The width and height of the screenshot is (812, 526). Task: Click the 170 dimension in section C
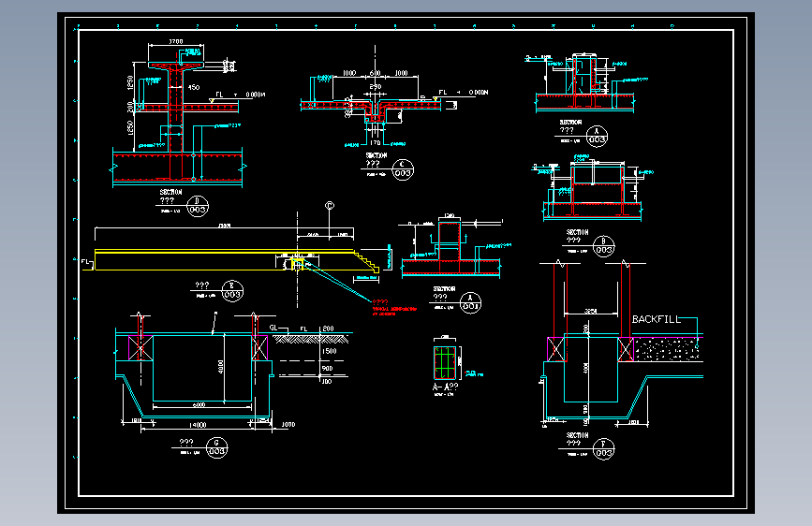[376, 142]
